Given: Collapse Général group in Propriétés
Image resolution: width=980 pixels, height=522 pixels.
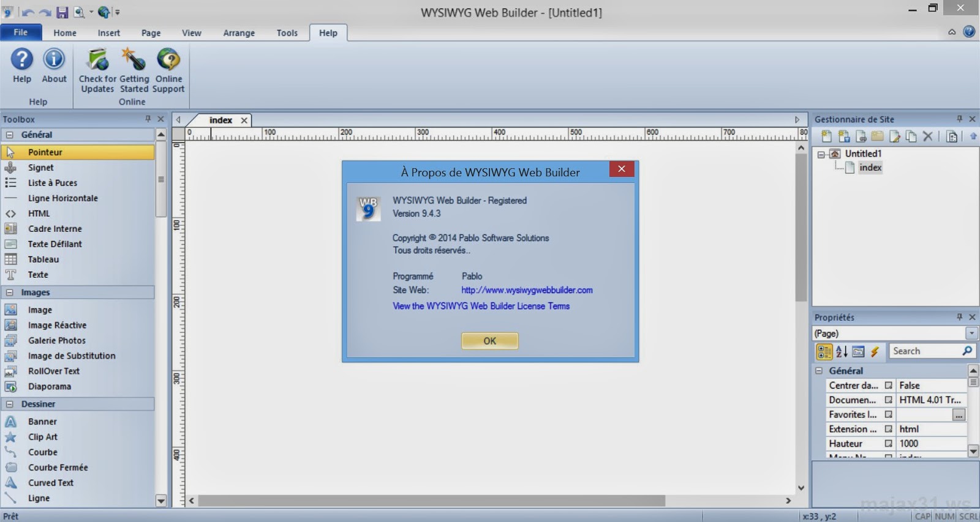Looking at the screenshot, I should pos(819,371).
